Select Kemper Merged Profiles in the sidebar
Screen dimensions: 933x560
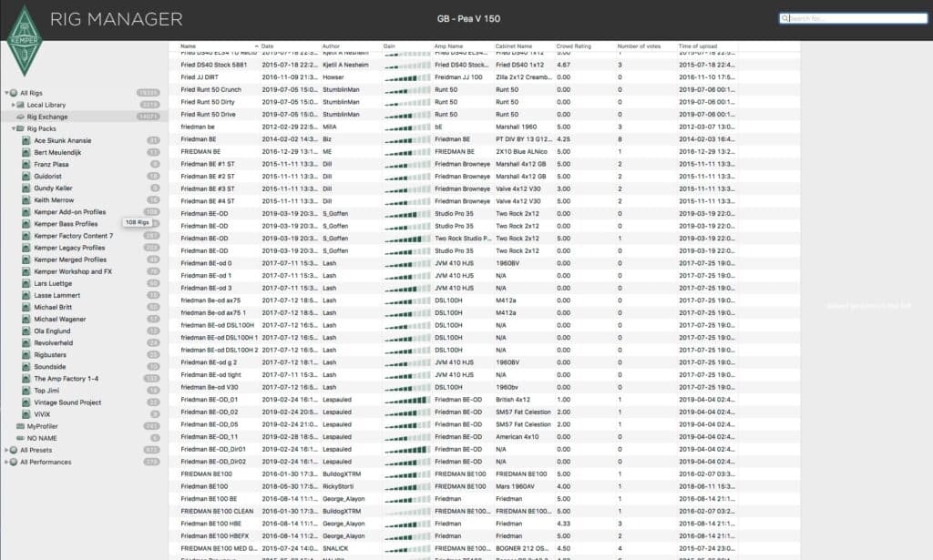click(x=70, y=260)
